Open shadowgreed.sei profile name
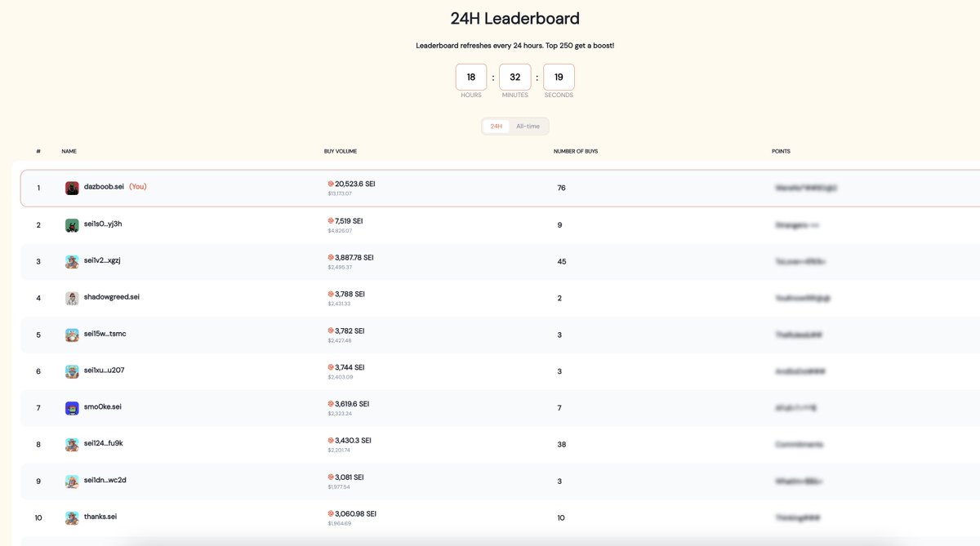The image size is (980, 546). click(x=112, y=296)
